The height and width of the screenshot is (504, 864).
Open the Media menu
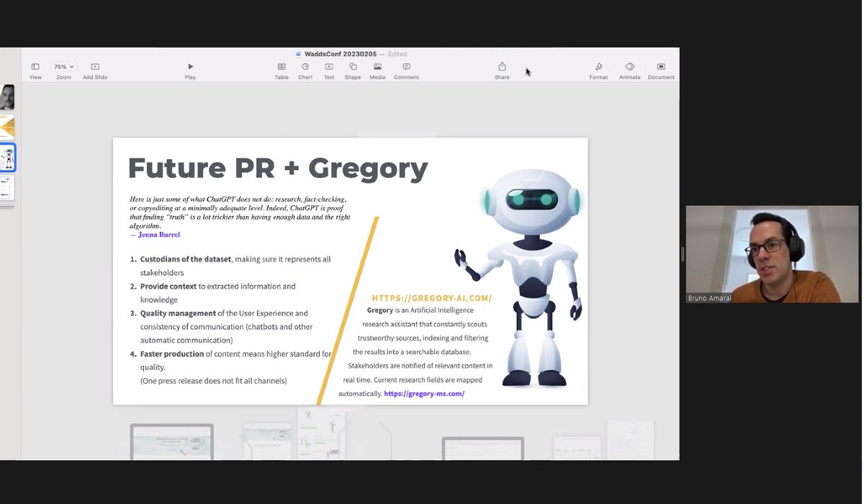click(377, 71)
